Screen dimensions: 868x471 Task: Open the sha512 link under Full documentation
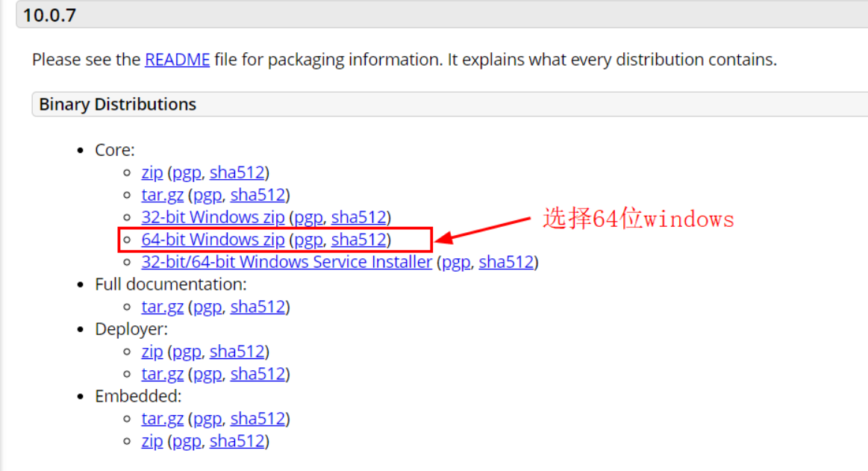[257, 307]
